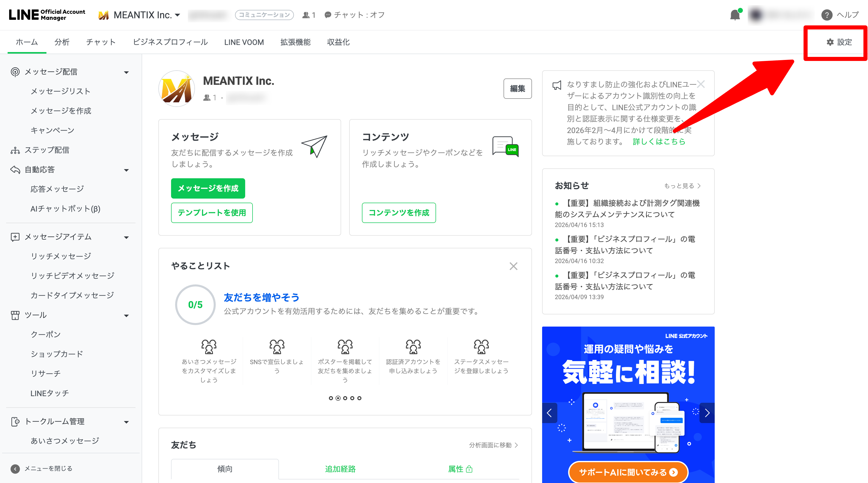Image resolution: width=868 pixels, height=483 pixels.
Task: Click the LINE content chat icon
Action: coord(505,147)
